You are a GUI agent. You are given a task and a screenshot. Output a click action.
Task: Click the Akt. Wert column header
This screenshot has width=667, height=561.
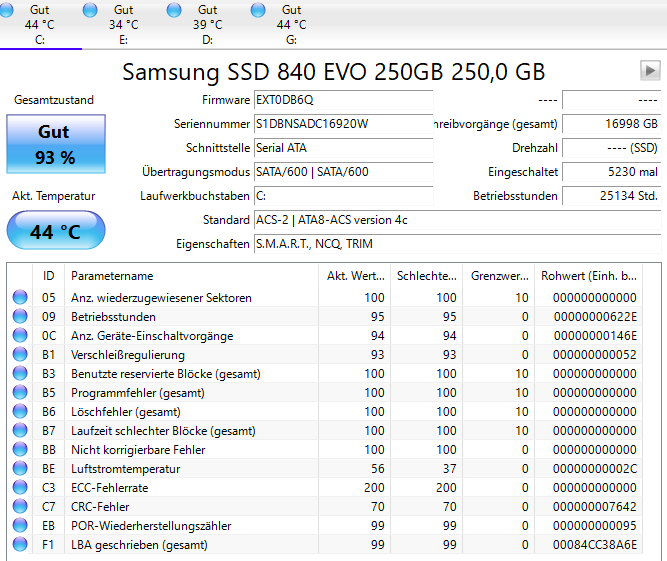click(355, 276)
